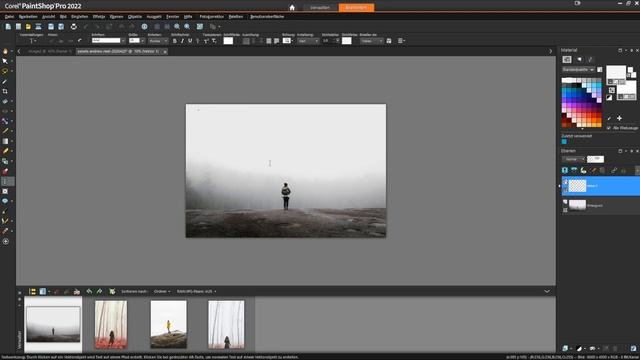Click the Save icon in toolbar

click(x=51, y=27)
